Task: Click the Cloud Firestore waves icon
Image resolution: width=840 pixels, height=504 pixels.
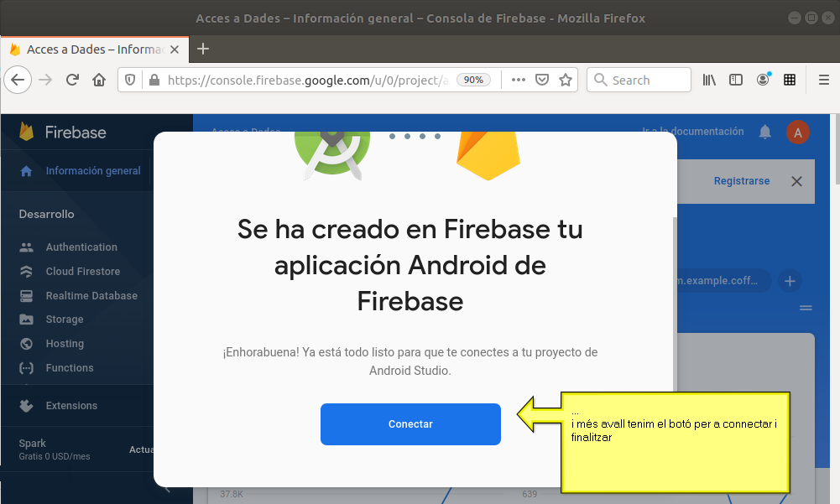Action: (x=26, y=271)
